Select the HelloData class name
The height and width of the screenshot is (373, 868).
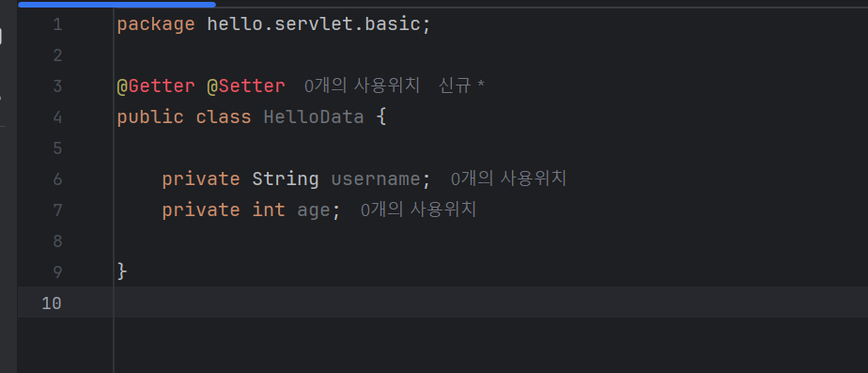(x=314, y=117)
